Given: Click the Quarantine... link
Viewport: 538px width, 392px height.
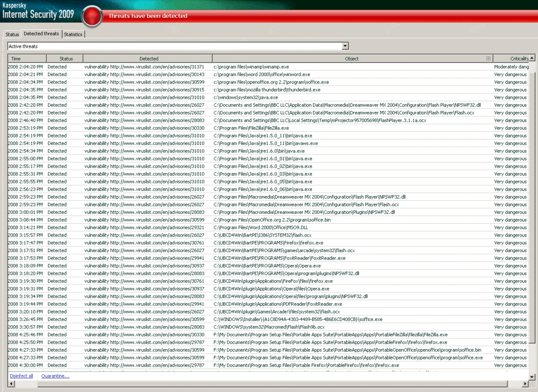Looking at the screenshot, I should pyautogui.click(x=55, y=376).
